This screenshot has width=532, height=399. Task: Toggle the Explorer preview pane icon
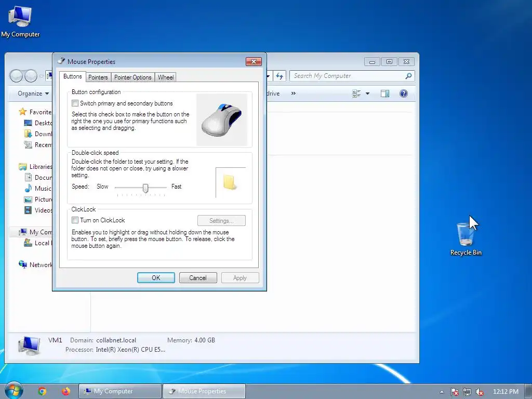click(x=385, y=94)
